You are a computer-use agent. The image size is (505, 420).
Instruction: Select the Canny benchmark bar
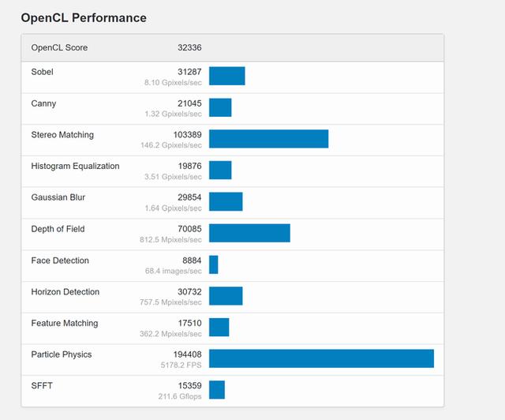pos(220,107)
